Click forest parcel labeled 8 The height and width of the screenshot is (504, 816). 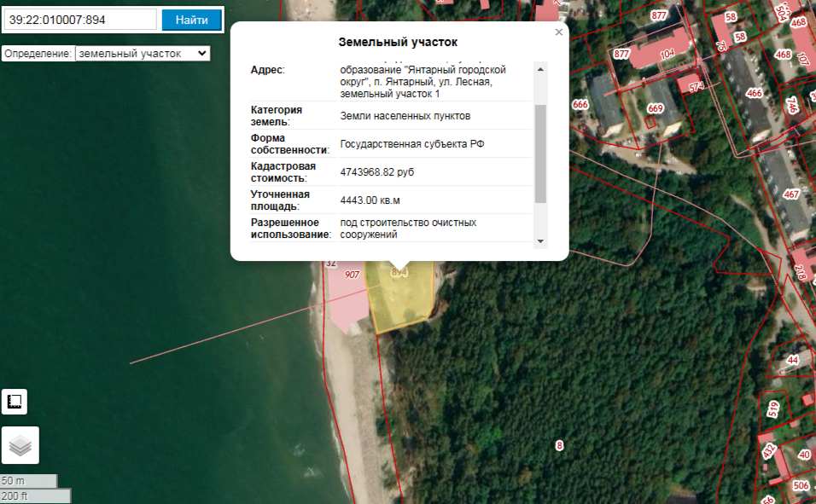559,445
